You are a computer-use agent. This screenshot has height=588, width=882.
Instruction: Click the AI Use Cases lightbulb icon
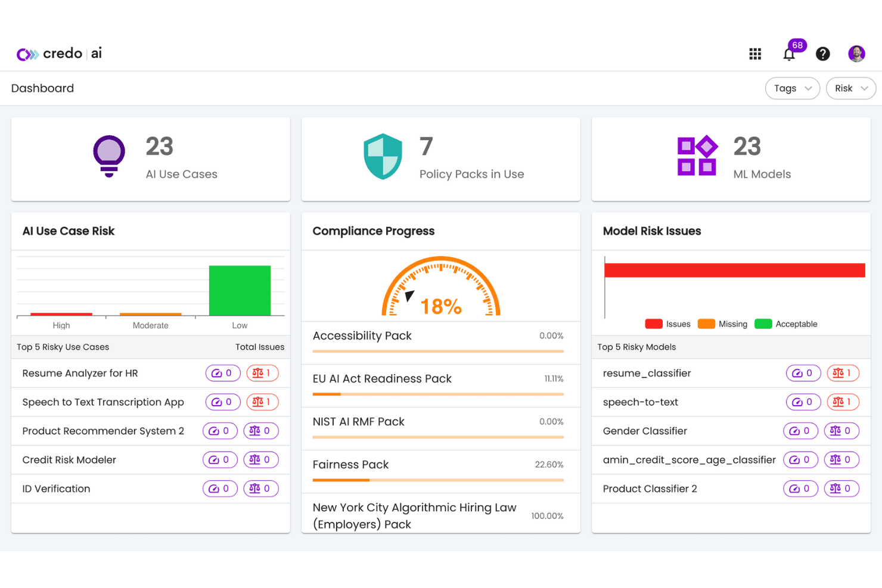tap(109, 156)
